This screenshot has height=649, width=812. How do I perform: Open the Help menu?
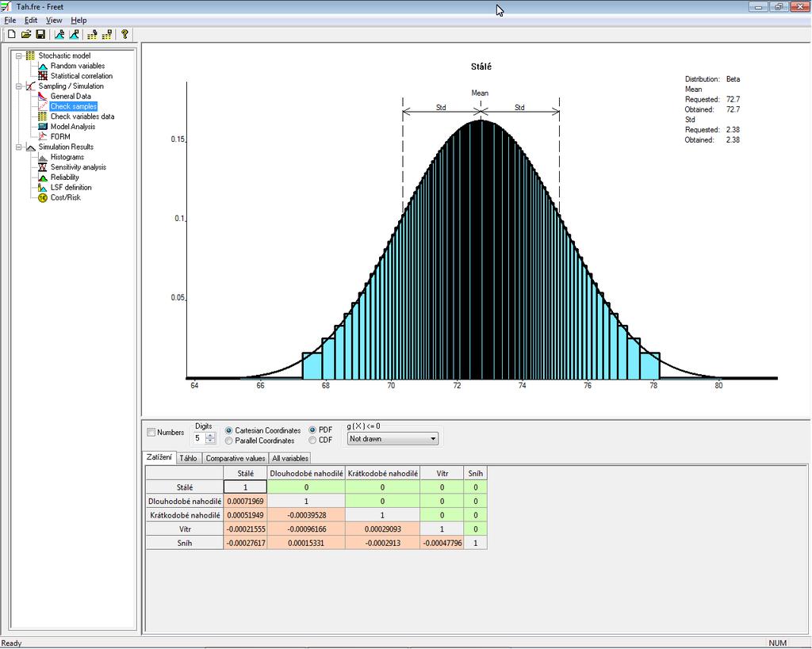79,20
